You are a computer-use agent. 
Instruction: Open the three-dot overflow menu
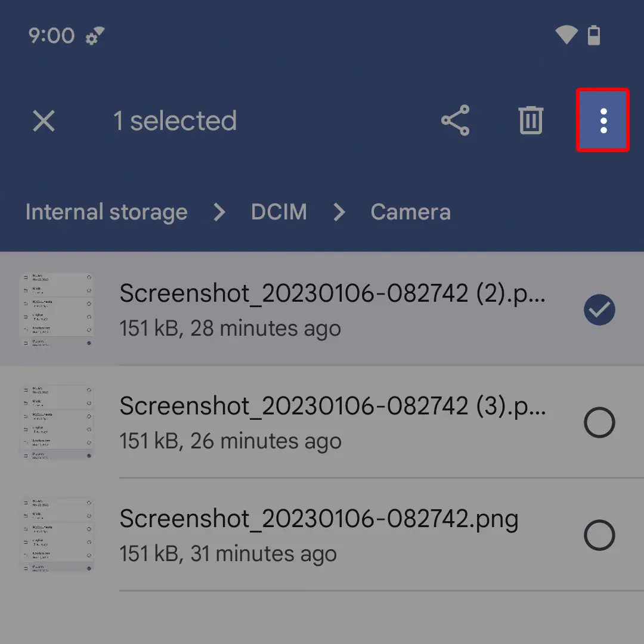(603, 120)
